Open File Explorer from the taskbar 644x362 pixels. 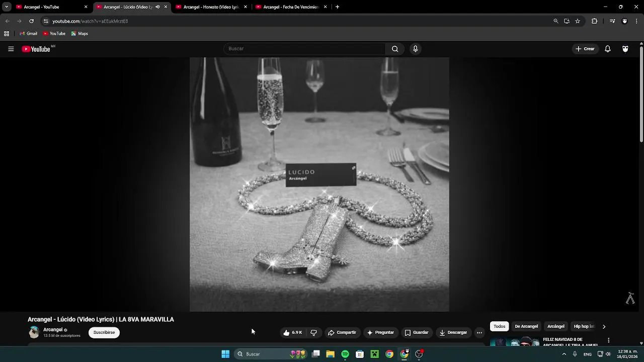click(331, 354)
